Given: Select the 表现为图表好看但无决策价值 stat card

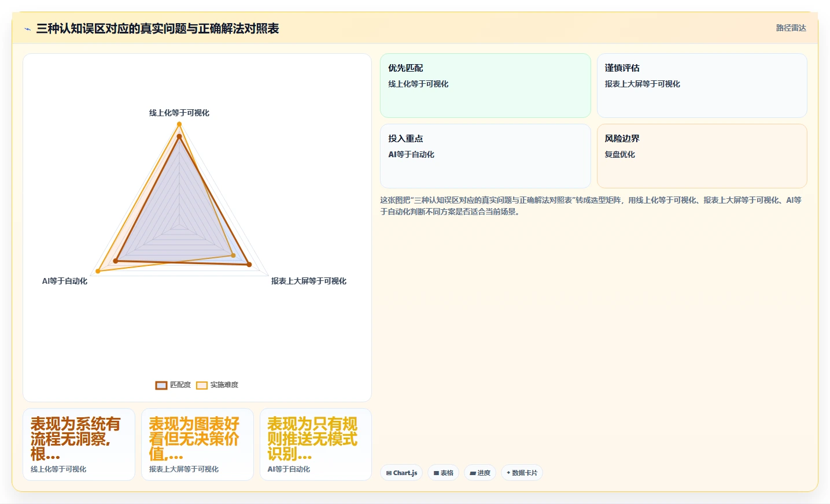Looking at the screenshot, I should pyautogui.click(x=197, y=444).
